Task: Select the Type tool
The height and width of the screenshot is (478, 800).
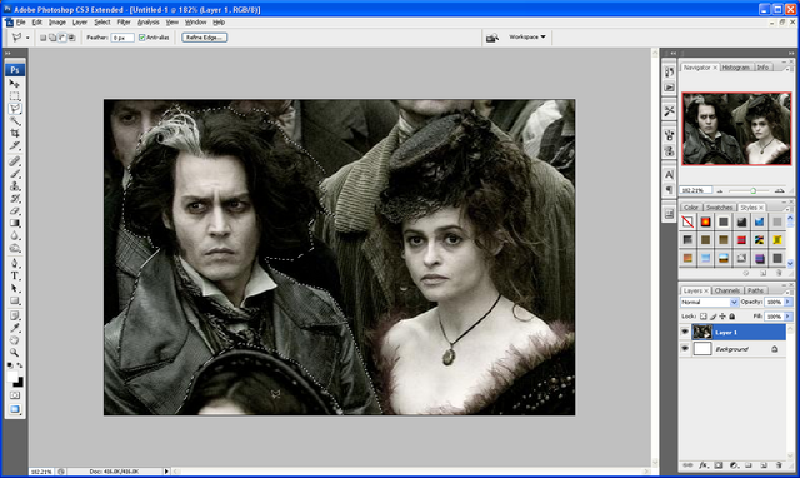Action: (15, 276)
